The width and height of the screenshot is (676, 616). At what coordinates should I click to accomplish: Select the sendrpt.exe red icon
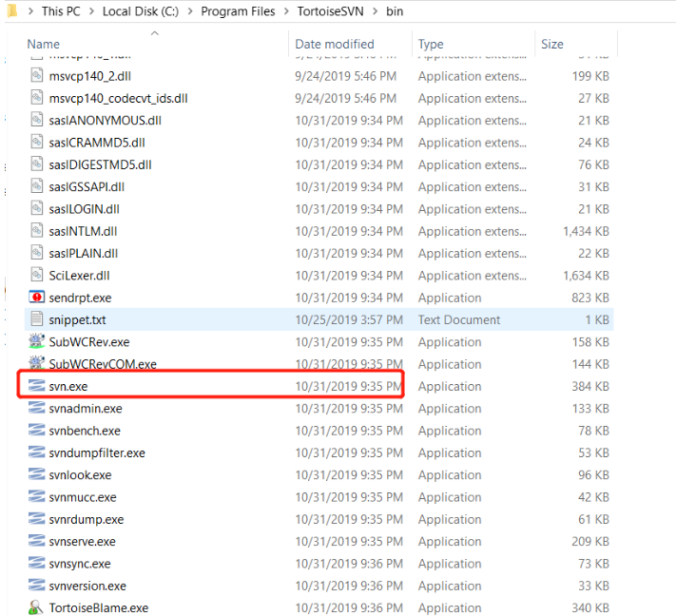point(36,298)
